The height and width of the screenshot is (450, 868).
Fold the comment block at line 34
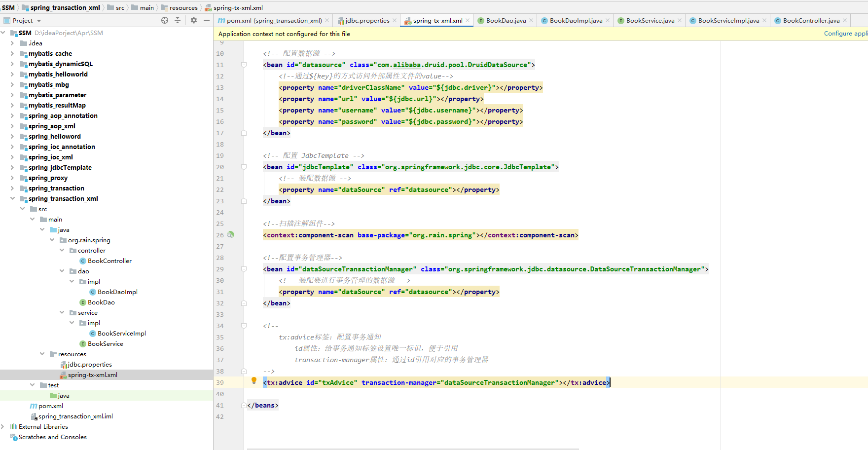pyautogui.click(x=244, y=326)
